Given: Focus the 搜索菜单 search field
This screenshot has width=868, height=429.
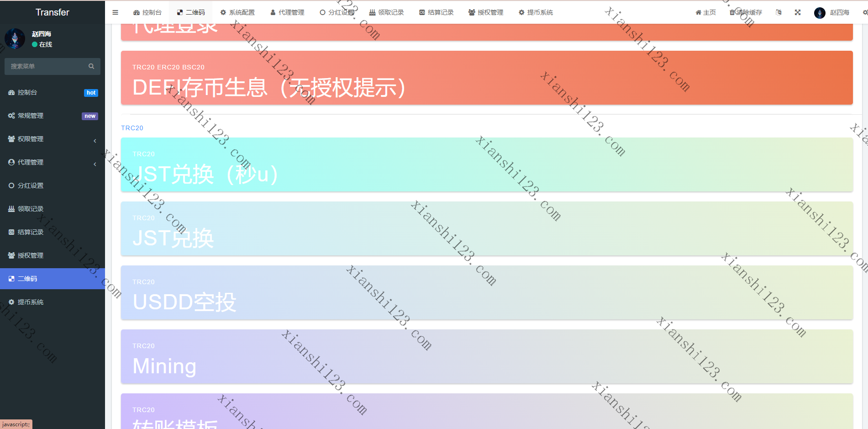Looking at the screenshot, I should (x=46, y=66).
